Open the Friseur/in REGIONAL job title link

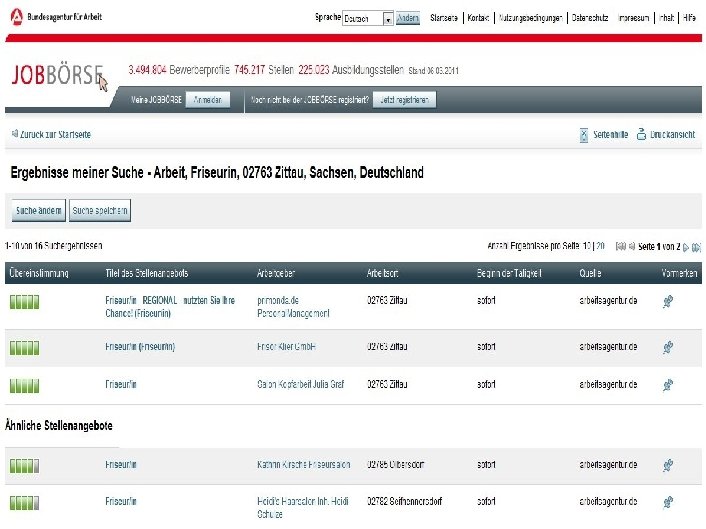point(170,307)
